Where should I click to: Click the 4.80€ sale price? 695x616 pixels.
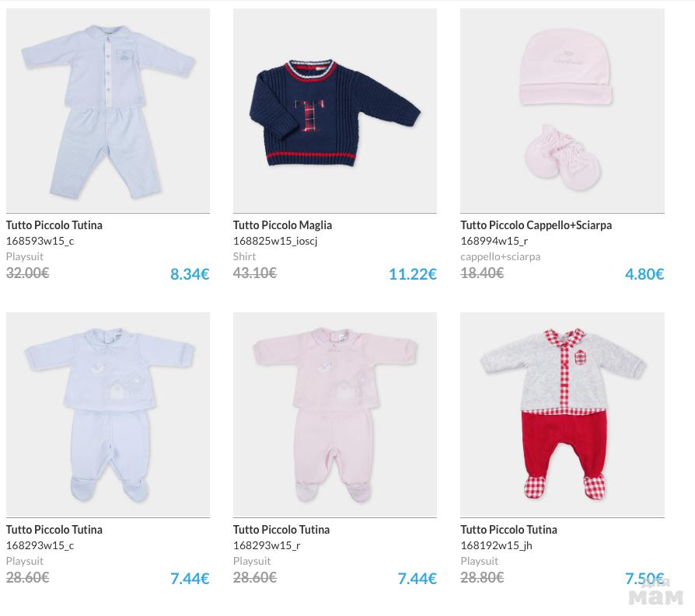click(x=644, y=274)
